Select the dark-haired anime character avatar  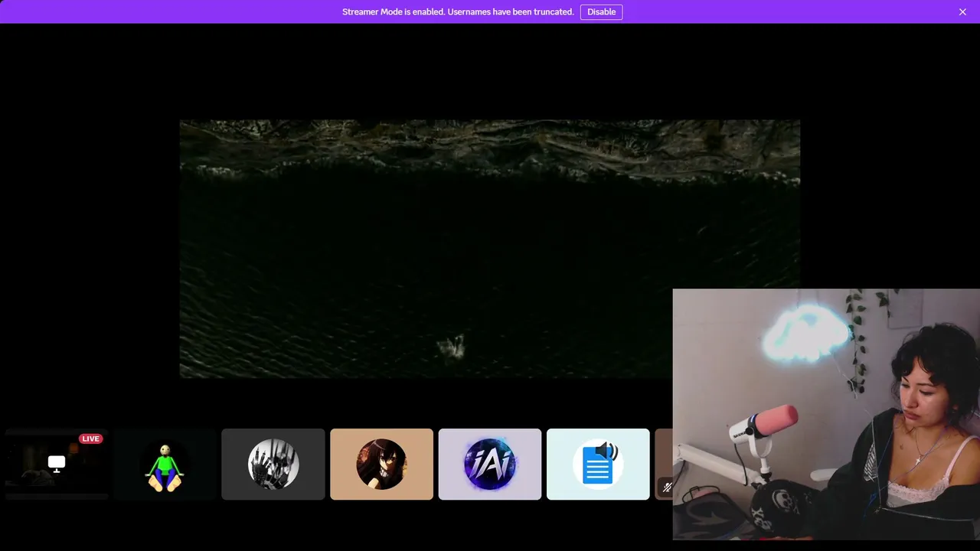[381, 465]
